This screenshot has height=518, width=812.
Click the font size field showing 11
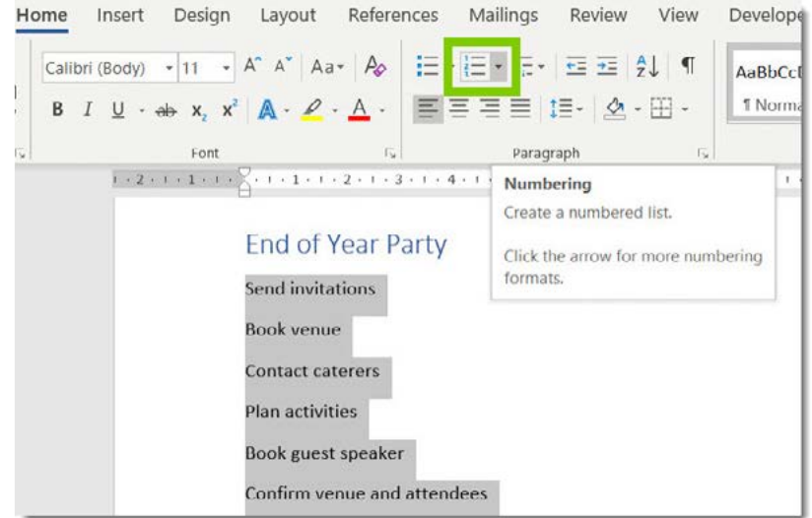[x=199, y=67]
